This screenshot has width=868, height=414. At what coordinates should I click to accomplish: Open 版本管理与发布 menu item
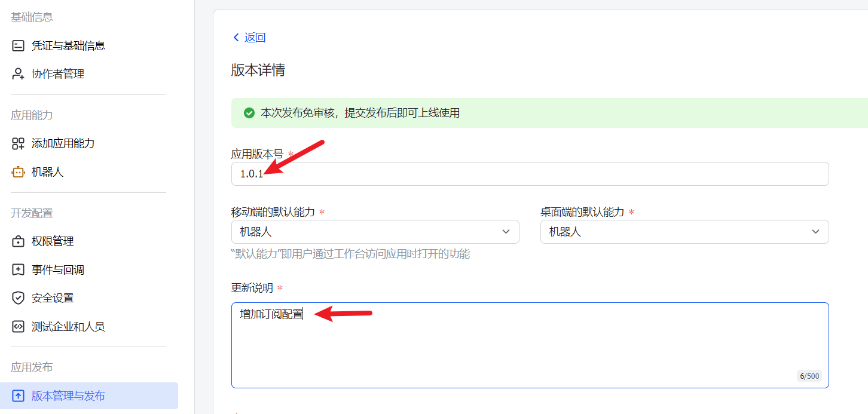click(x=68, y=396)
